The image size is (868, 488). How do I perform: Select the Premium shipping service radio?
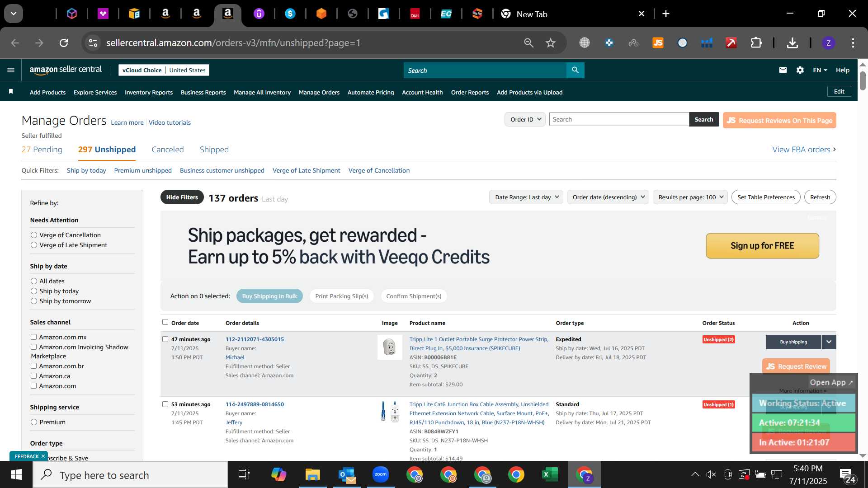tap(34, 422)
